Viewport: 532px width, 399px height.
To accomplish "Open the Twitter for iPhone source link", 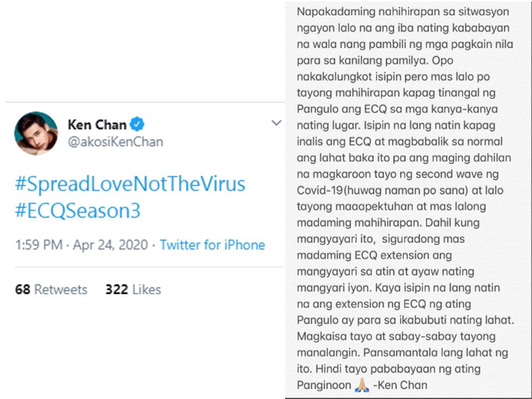I will pos(212,245).
